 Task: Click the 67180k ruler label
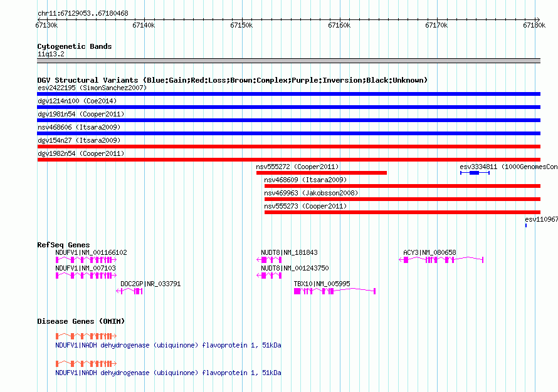tap(534, 25)
